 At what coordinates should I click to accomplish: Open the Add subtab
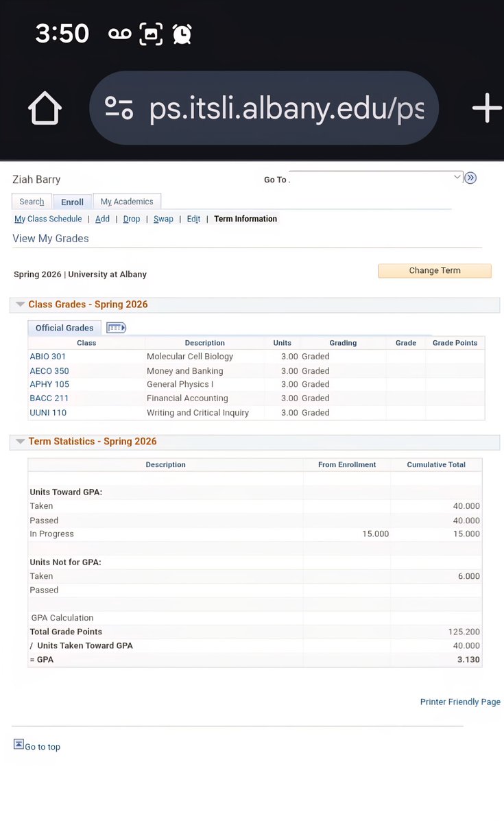[x=102, y=219]
